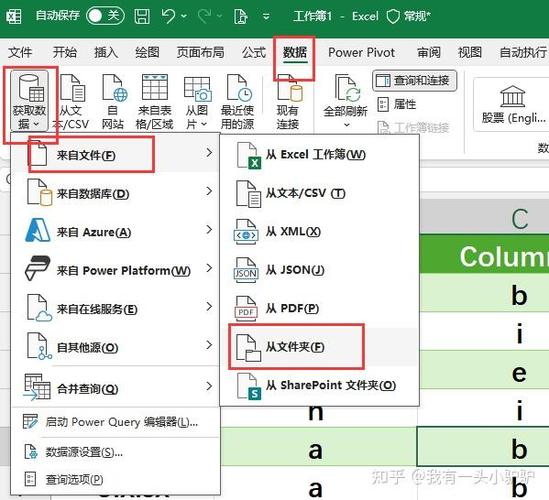Choose 从文件夹(F) option

click(319, 347)
